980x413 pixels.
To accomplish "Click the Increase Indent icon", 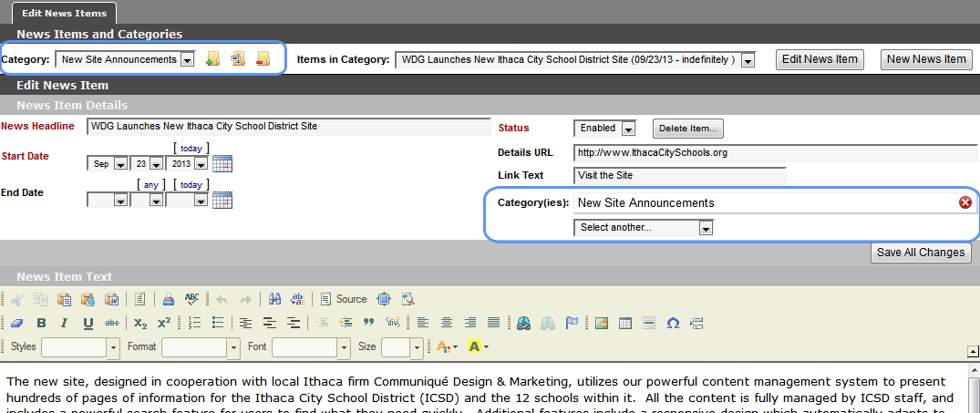I will tap(345, 323).
